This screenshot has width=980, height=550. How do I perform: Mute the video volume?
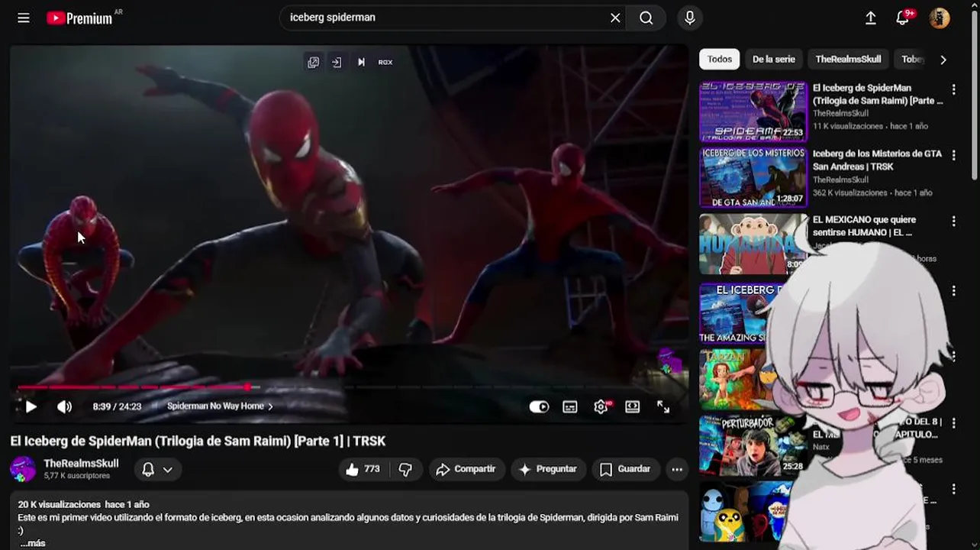(64, 406)
